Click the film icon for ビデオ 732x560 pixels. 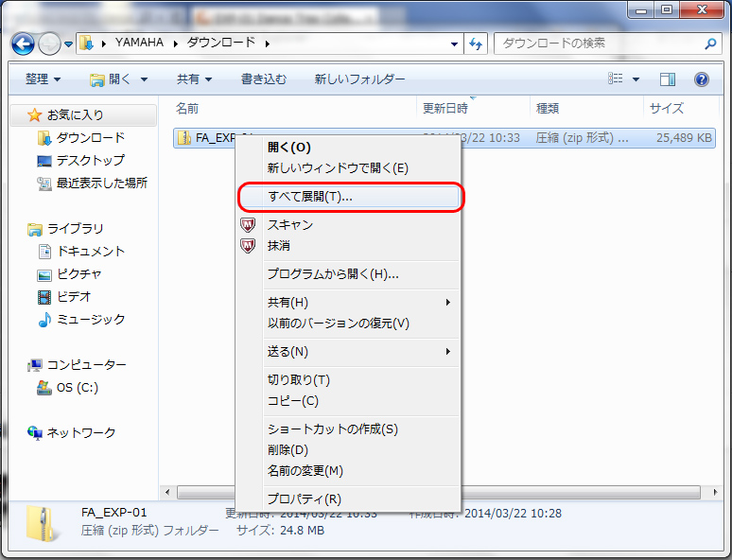pyautogui.click(x=44, y=297)
